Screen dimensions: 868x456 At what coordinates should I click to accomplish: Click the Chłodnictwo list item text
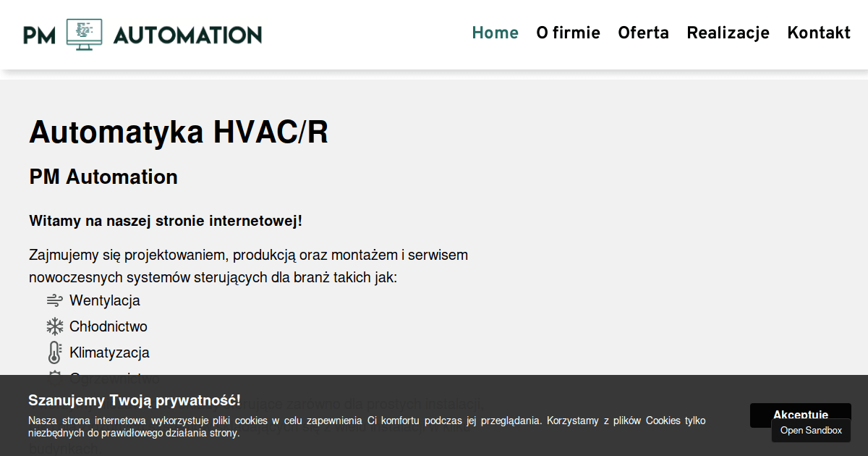109,326
